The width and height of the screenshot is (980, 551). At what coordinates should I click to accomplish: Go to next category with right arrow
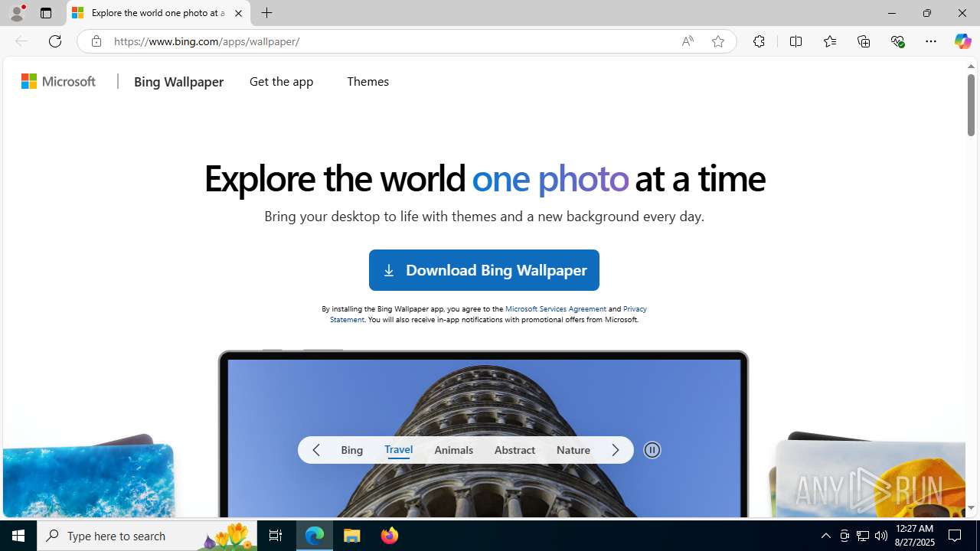616,450
